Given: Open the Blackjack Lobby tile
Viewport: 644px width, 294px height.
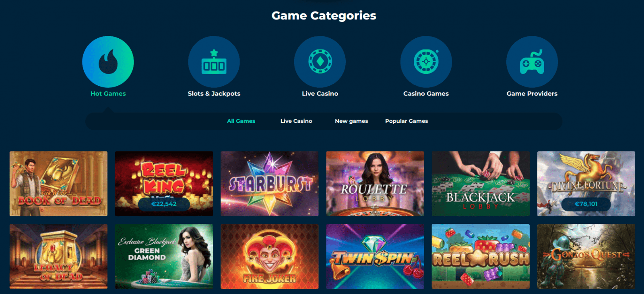Looking at the screenshot, I should [x=481, y=184].
